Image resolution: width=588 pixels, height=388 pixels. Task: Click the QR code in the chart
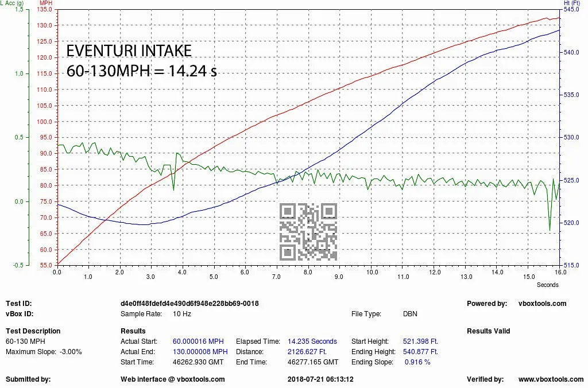coord(308,232)
